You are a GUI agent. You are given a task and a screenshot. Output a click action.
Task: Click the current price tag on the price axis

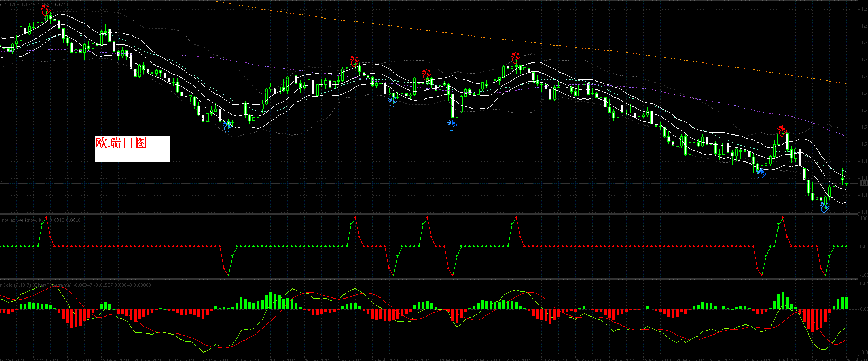coord(863,183)
